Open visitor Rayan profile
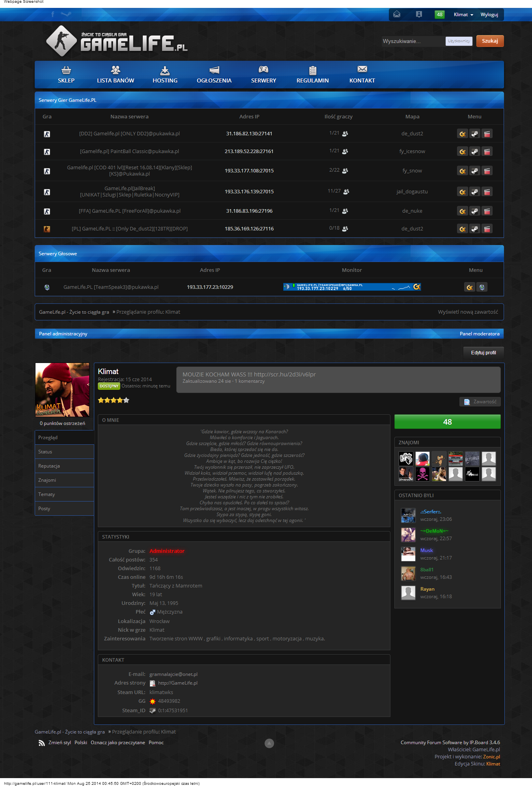 click(427, 589)
